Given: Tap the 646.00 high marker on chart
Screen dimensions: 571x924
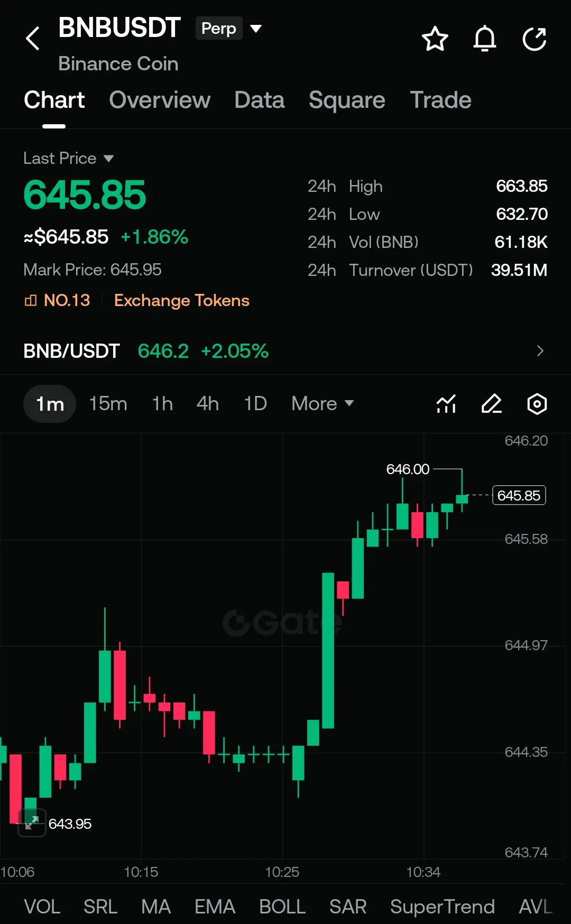Looking at the screenshot, I should (x=408, y=469).
